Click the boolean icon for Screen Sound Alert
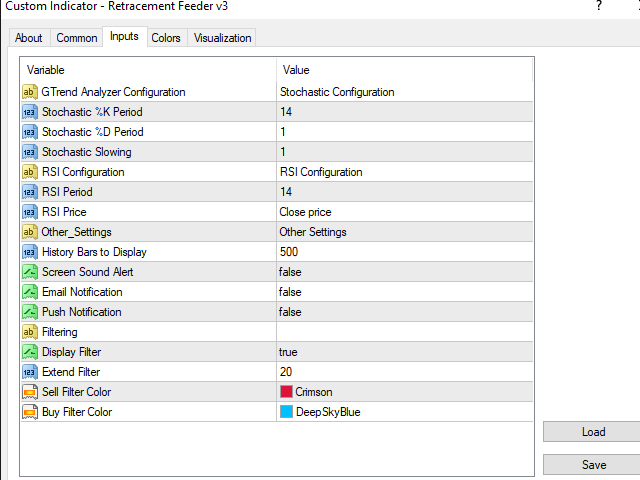Viewport: 640px width, 480px height. [x=29, y=272]
